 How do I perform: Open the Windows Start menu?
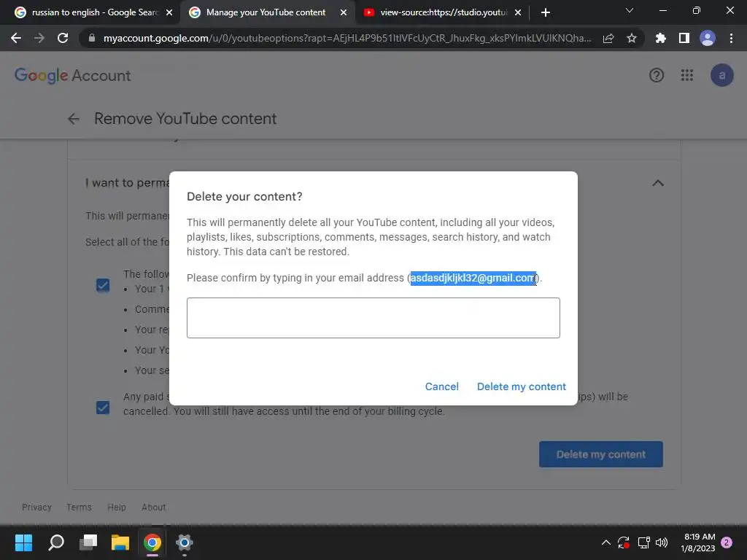24,542
